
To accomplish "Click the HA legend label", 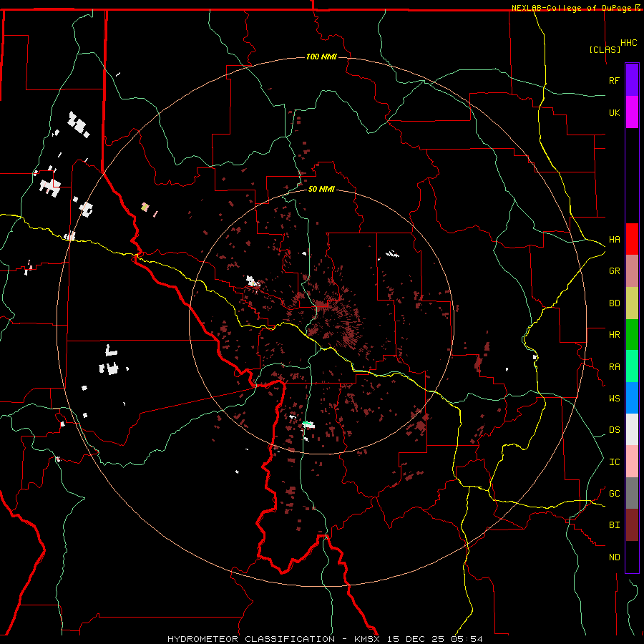I will [x=614, y=239].
